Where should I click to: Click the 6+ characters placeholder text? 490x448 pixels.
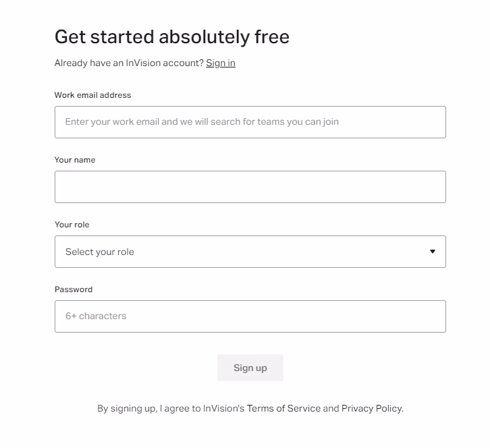96,316
